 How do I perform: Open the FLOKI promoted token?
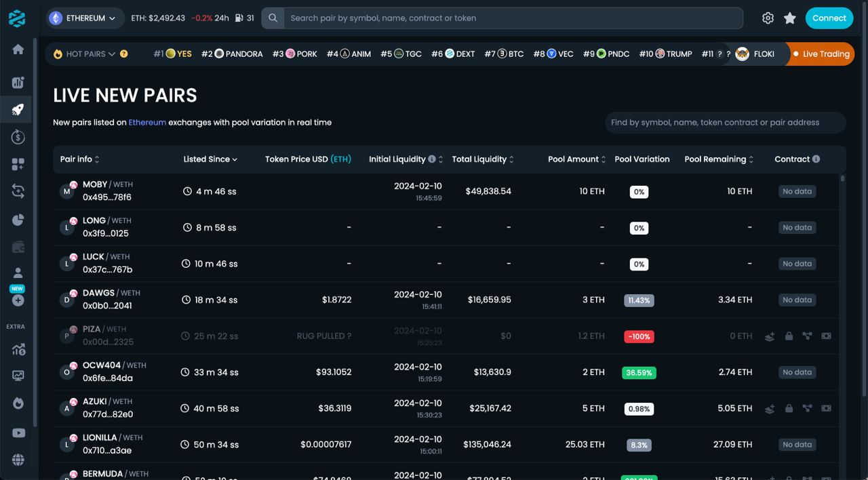(x=755, y=54)
